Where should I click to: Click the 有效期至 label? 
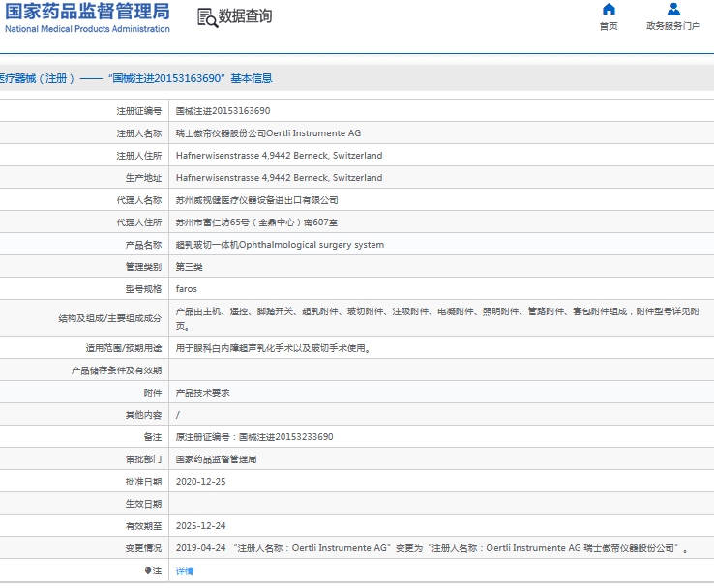(x=143, y=526)
